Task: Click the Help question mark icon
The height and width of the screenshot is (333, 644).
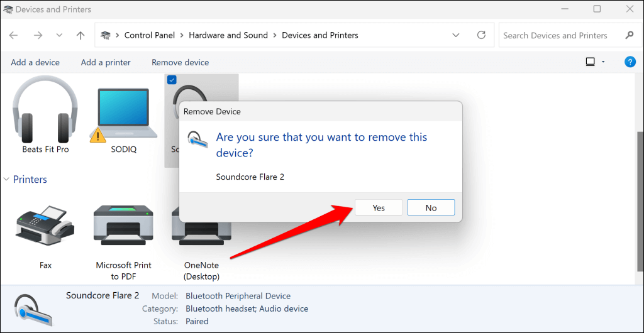Action: click(x=630, y=62)
